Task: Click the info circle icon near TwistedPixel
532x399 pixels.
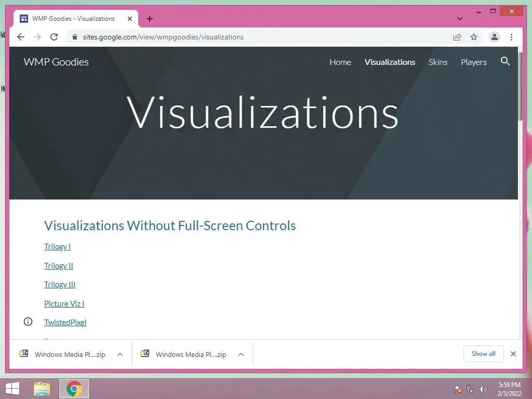Action: 28,322
